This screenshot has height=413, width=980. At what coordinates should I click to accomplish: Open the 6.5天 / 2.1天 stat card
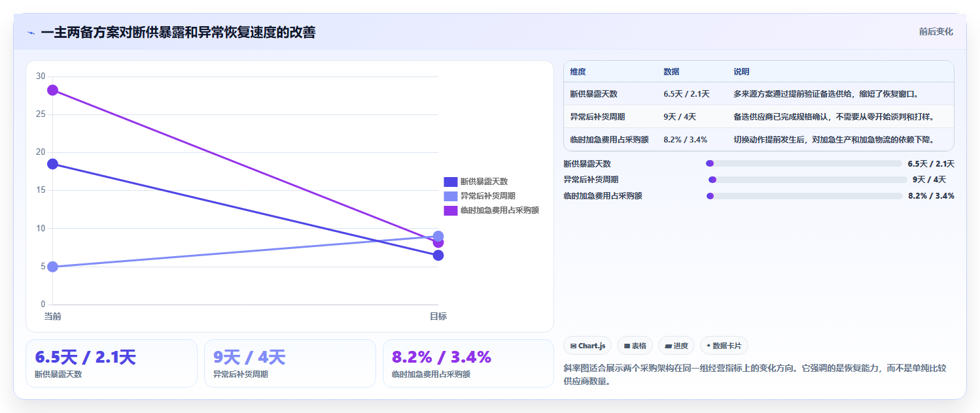point(111,363)
